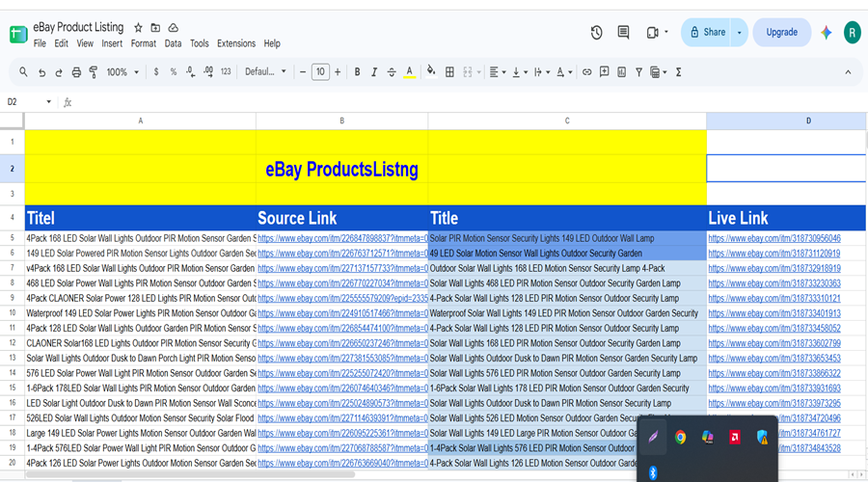Viewport: 868px width, 482px height.
Task: Toggle italic formatting
Action: (x=374, y=72)
